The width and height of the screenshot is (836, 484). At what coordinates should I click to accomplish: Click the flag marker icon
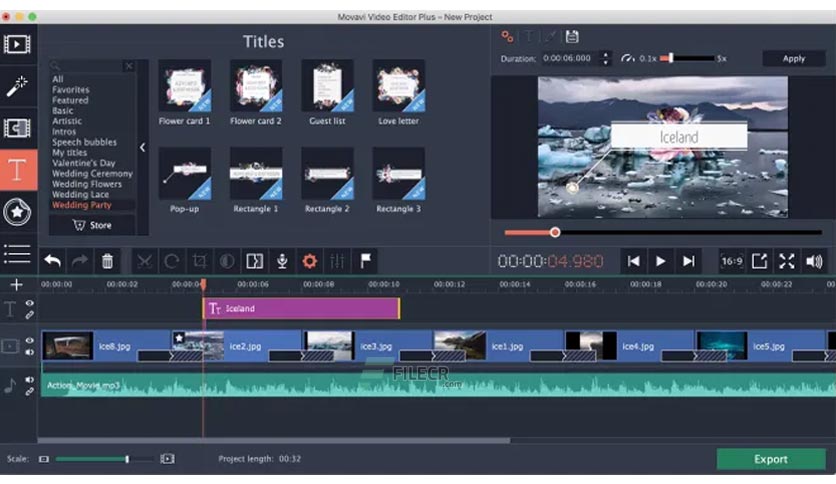(x=366, y=261)
